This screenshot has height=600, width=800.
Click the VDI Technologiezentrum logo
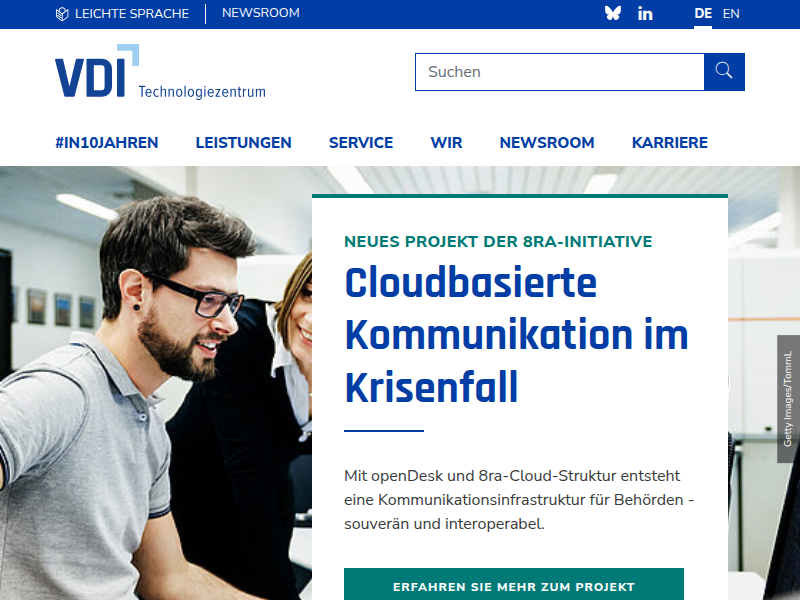(x=160, y=73)
